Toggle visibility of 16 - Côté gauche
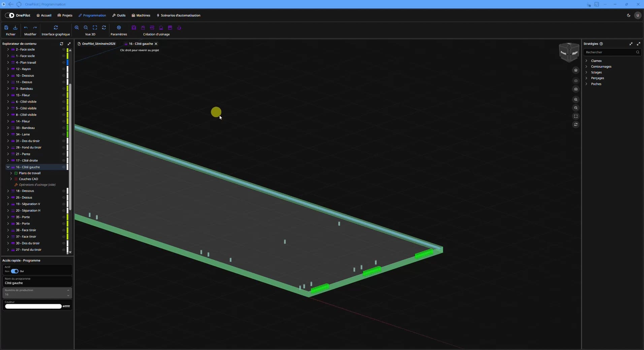This screenshot has height=350, width=644. (x=63, y=167)
